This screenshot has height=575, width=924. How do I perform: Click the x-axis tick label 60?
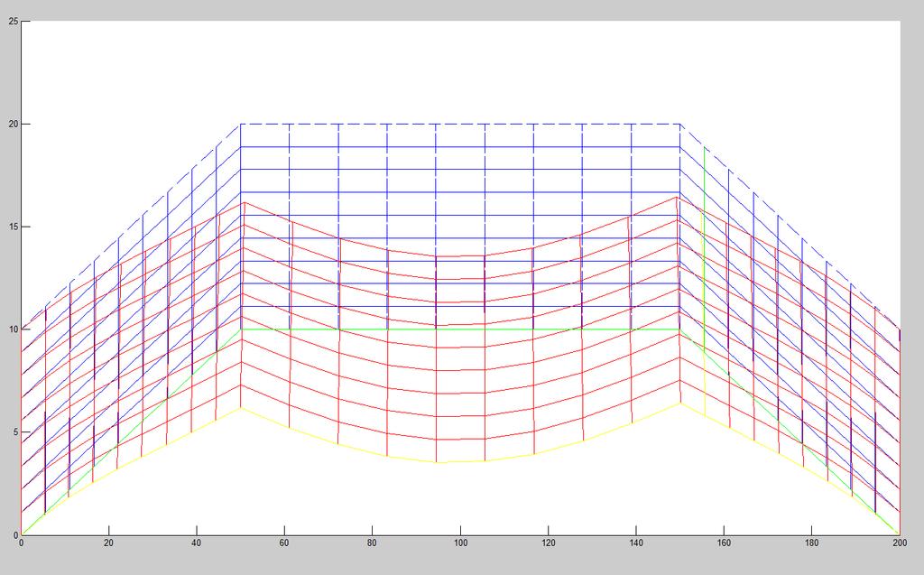tap(284, 543)
